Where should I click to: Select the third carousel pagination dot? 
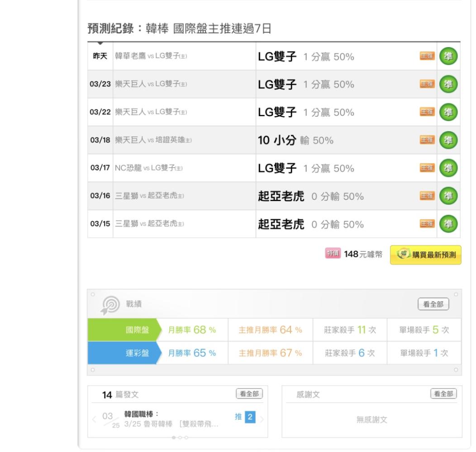point(186,438)
